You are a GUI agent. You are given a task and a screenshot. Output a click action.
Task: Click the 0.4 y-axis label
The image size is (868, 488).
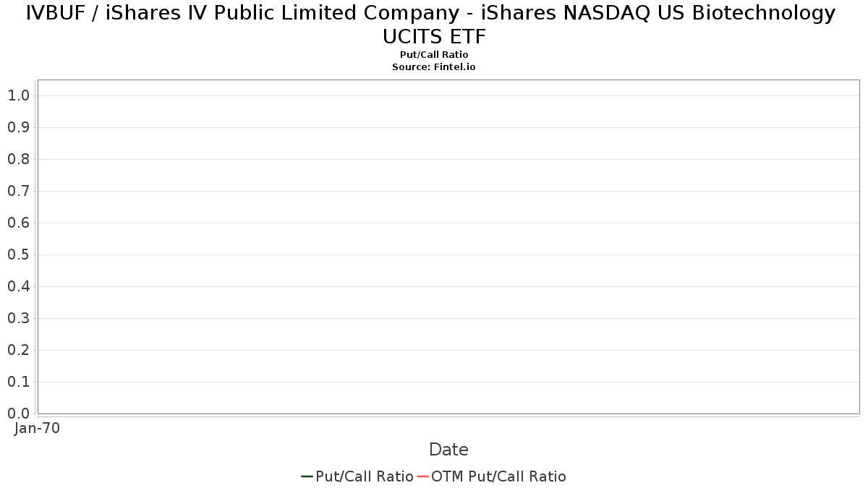[18, 286]
